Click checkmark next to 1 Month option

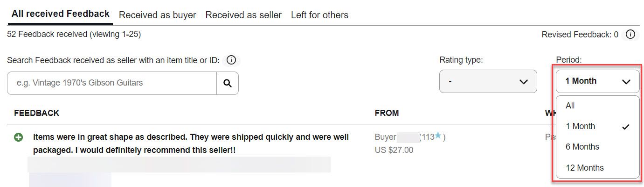pyautogui.click(x=626, y=127)
